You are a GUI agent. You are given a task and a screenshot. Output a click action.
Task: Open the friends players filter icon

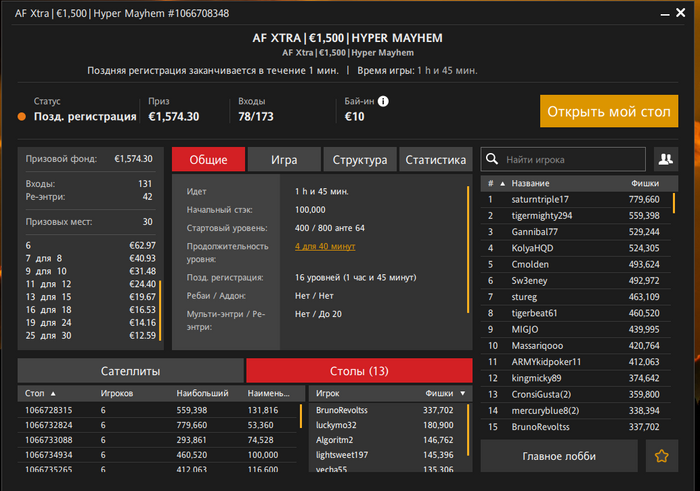[666, 159]
